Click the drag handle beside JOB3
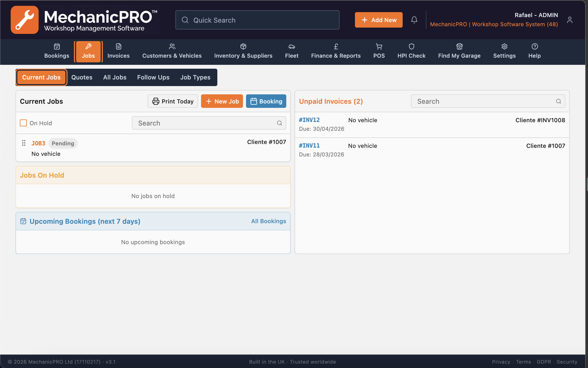The image size is (588, 368). (24, 143)
